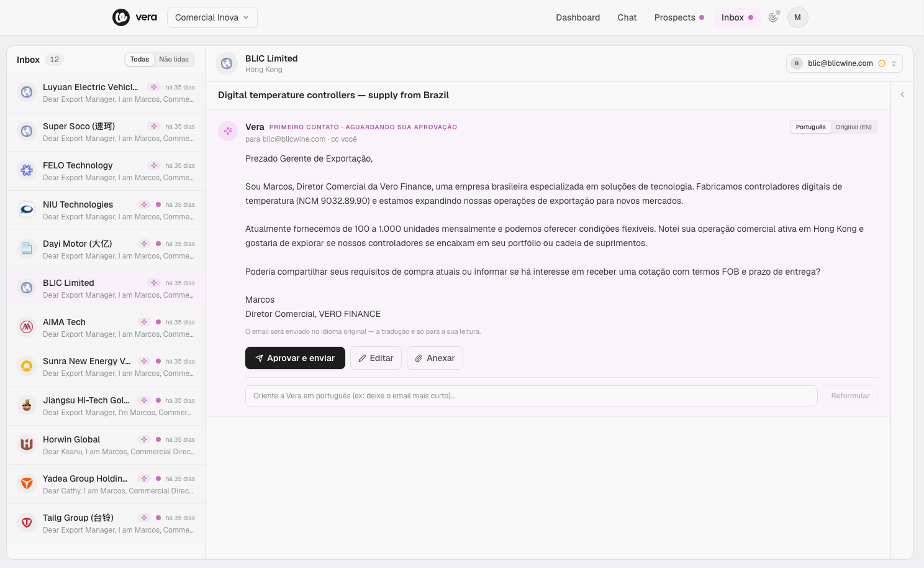Screen dimensions: 924x568
Task: Open Jiangsu Hi-Tech conversation
Action: tap(106, 406)
